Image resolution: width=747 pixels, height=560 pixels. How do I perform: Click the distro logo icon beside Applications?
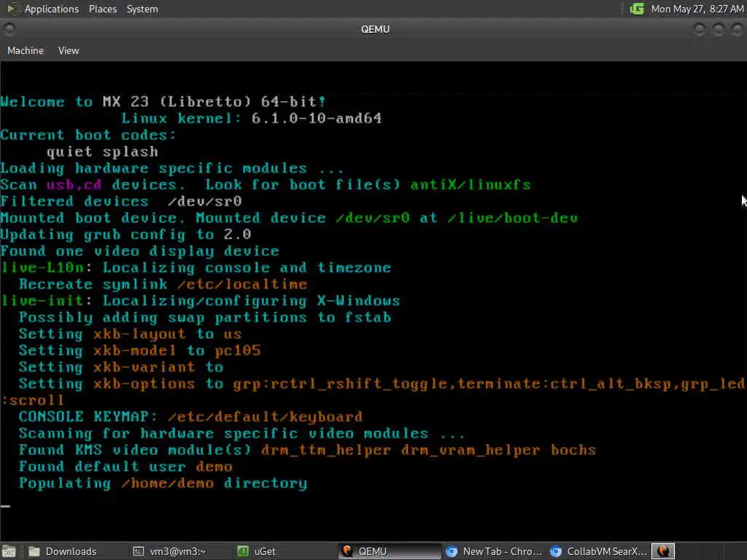(x=13, y=9)
